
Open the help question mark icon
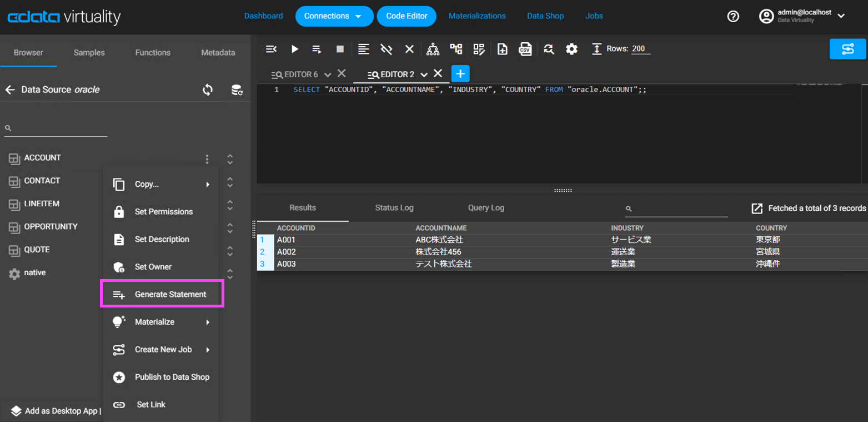point(733,17)
